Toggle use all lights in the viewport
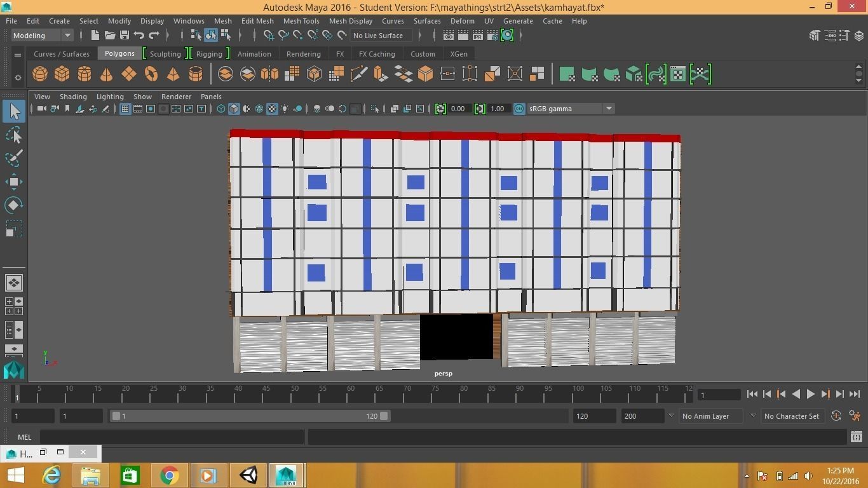 pyautogui.click(x=285, y=109)
